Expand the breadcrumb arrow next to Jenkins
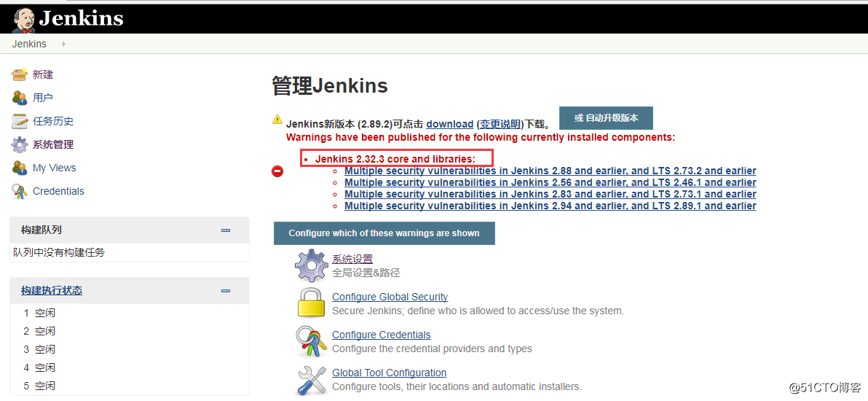 (x=63, y=44)
